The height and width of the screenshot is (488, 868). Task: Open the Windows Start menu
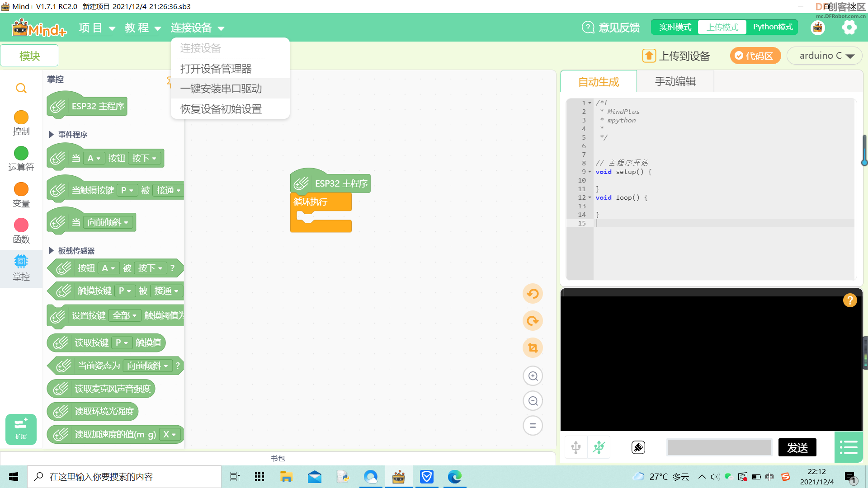(x=14, y=477)
